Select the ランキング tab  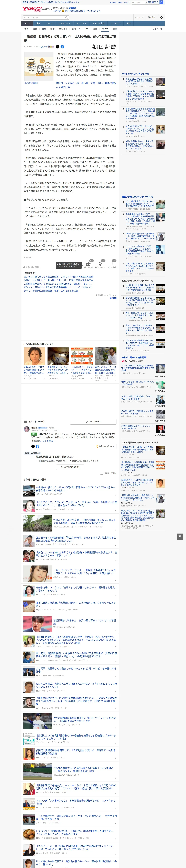[x=115, y=24]
